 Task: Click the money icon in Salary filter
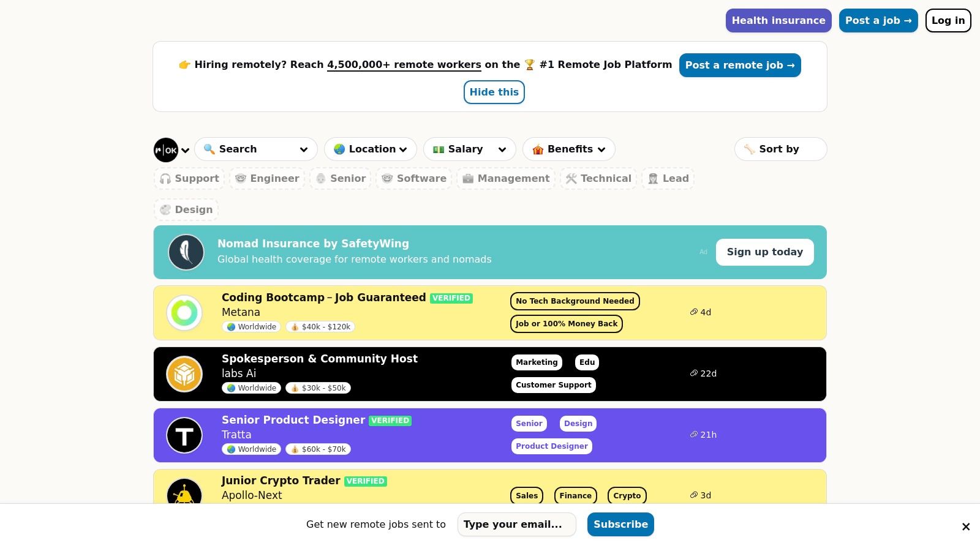(x=439, y=149)
